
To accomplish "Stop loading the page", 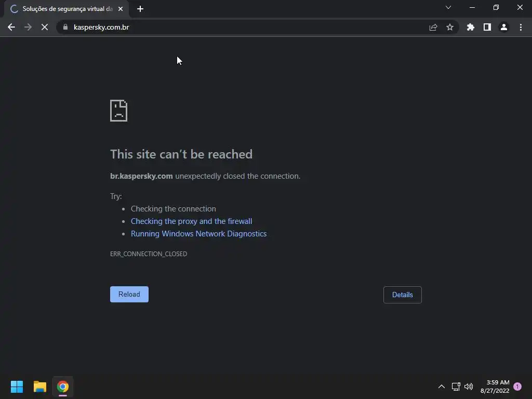I will pos(45,27).
